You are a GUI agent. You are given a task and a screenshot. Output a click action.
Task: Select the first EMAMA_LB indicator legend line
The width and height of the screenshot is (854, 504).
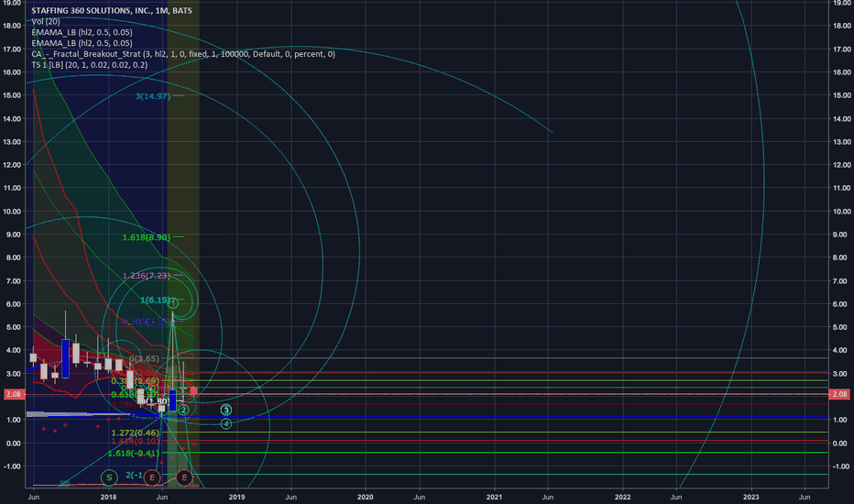82,32
